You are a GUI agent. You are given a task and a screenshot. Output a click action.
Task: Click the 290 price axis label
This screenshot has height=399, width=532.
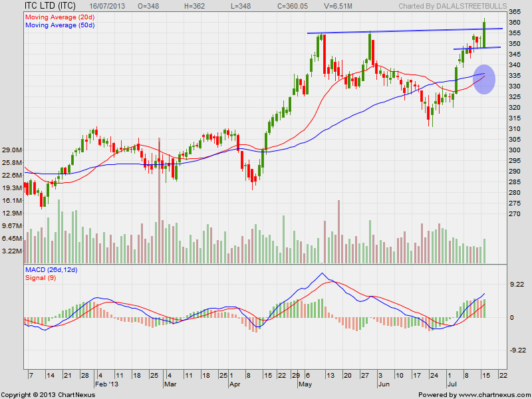515,172
